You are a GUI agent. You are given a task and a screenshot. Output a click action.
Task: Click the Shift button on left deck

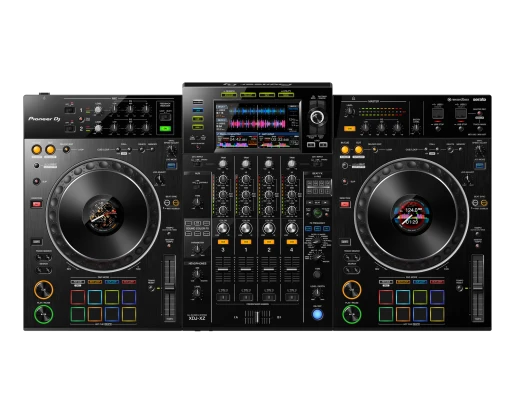coord(36,242)
